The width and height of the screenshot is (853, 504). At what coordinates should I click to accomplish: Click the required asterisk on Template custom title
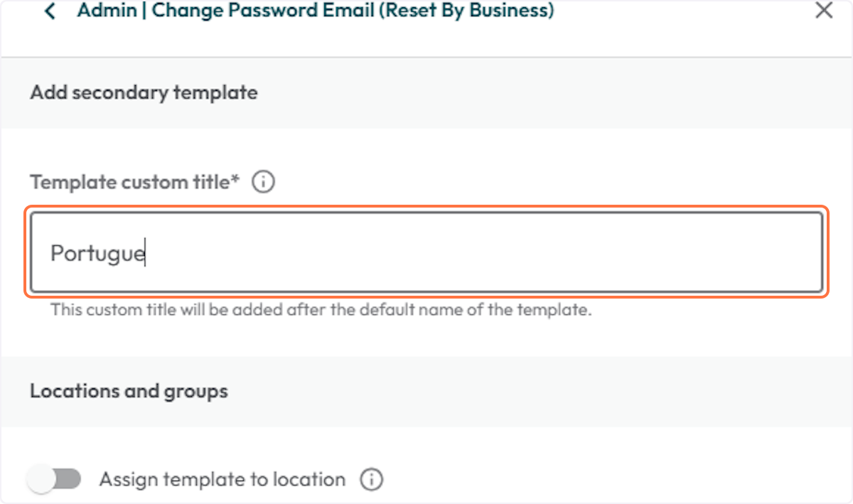[x=235, y=181]
